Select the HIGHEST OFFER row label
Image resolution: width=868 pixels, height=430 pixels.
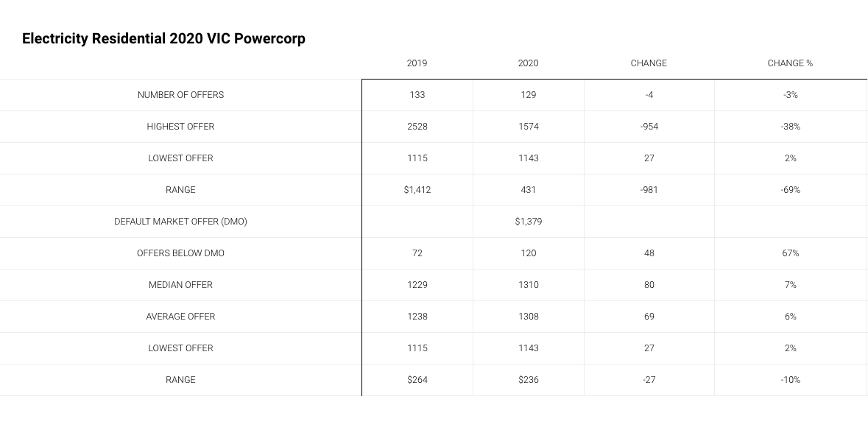click(180, 126)
